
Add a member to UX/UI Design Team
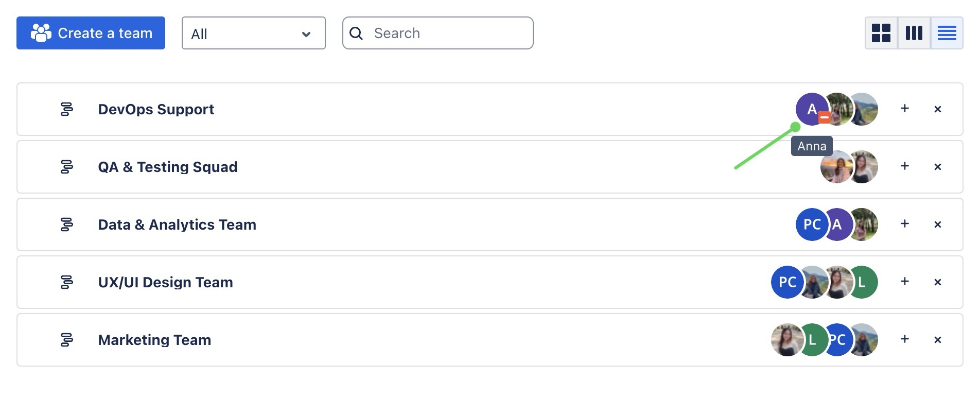click(904, 282)
